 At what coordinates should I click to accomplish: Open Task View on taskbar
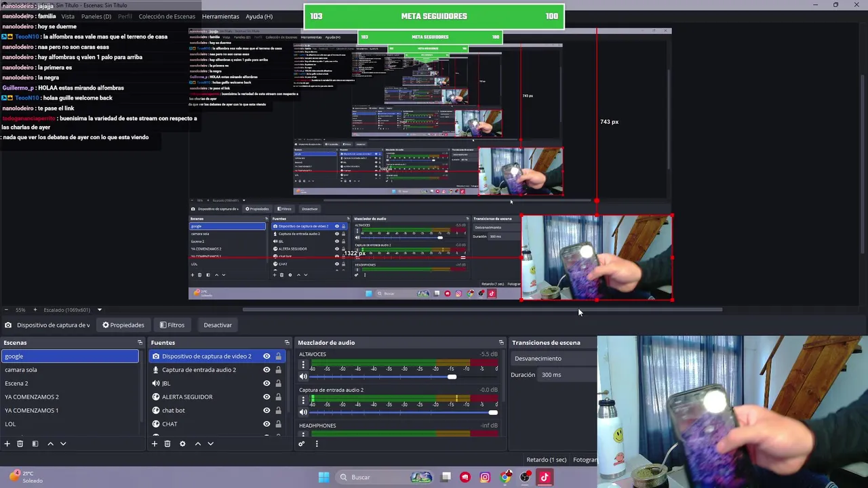(446, 477)
